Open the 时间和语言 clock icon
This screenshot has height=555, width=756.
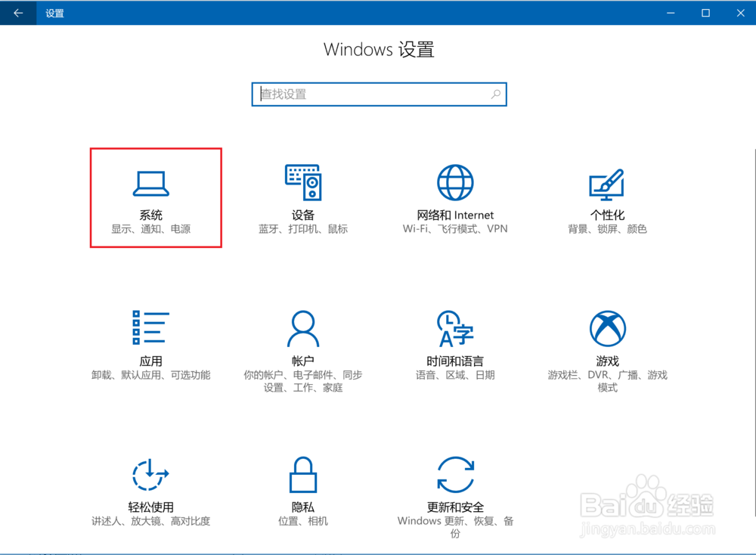click(454, 328)
